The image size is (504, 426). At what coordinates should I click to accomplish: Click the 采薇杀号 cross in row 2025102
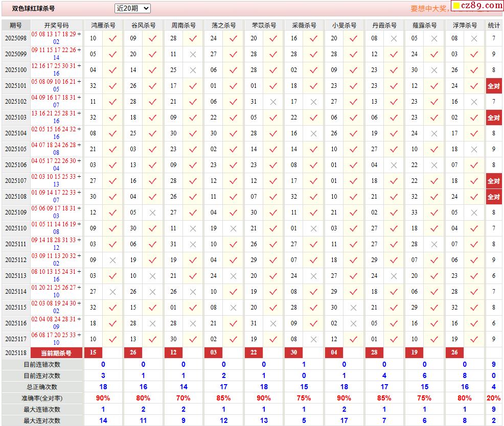click(x=313, y=102)
